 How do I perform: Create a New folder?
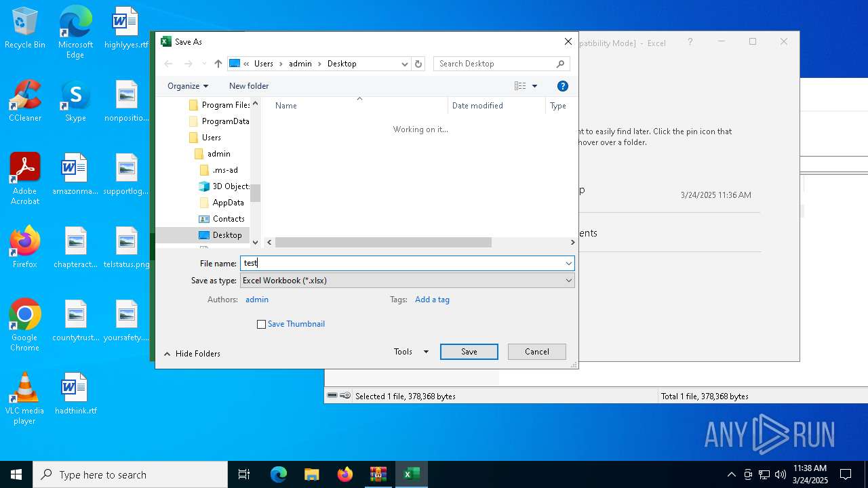249,86
